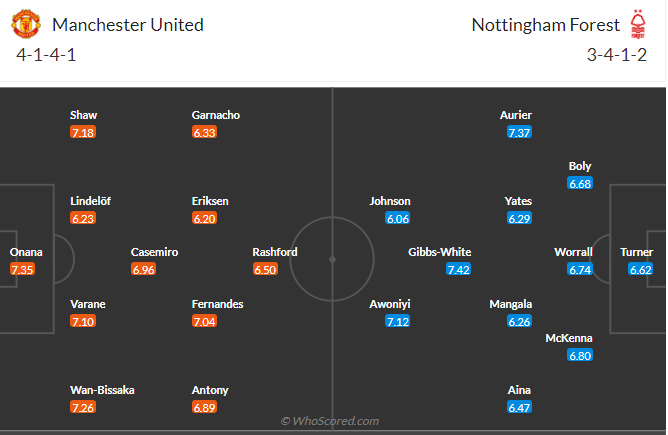The width and height of the screenshot is (668, 435).
Task: Click Garnacho's 6.33 rating badge
Action: (204, 132)
